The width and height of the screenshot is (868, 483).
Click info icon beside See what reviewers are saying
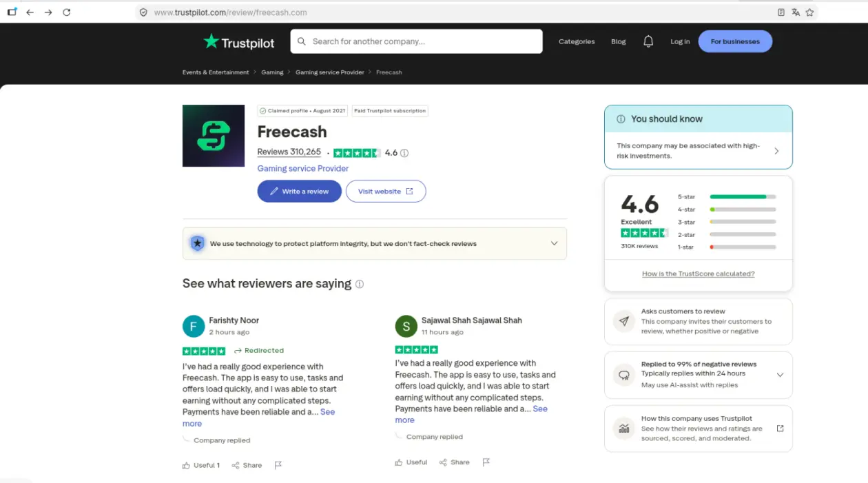tap(360, 284)
